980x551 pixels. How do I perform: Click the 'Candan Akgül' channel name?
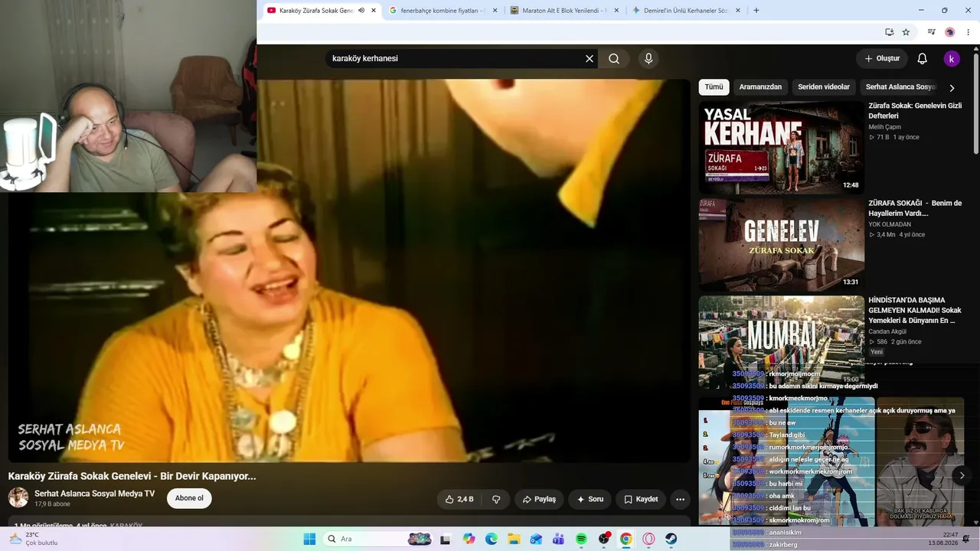887,331
